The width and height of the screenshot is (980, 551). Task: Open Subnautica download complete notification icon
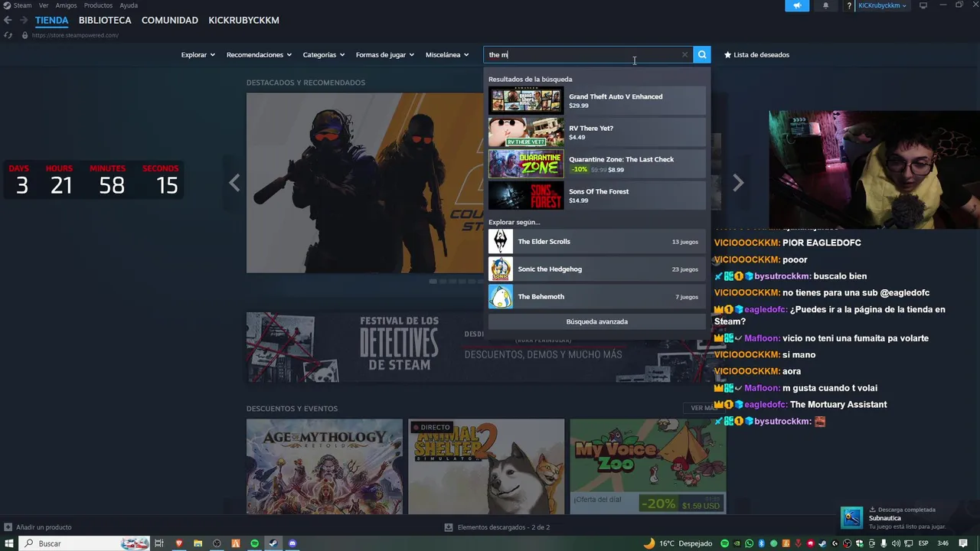tap(851, 517)
